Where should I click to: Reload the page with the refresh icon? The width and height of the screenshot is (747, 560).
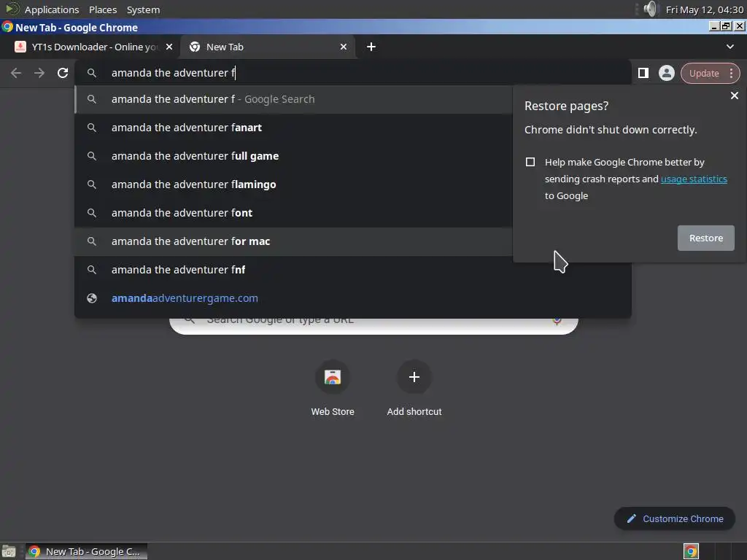pos(63,73)
